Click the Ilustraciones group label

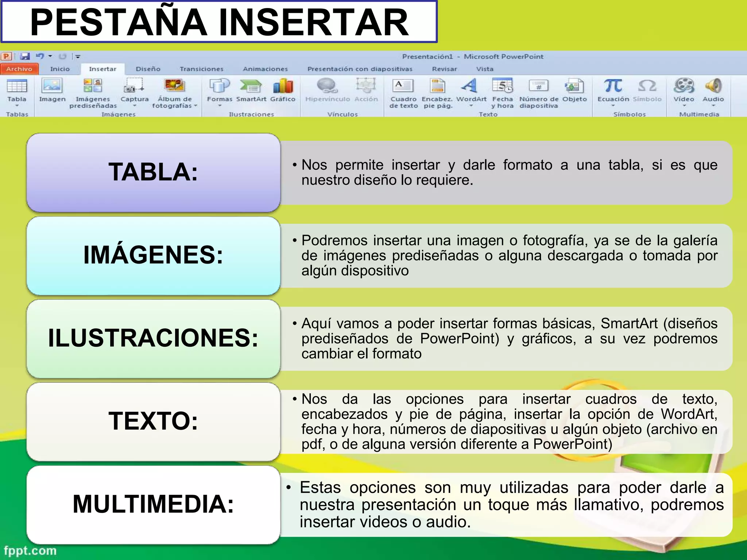pyautogui.click(x=251, y=114)
